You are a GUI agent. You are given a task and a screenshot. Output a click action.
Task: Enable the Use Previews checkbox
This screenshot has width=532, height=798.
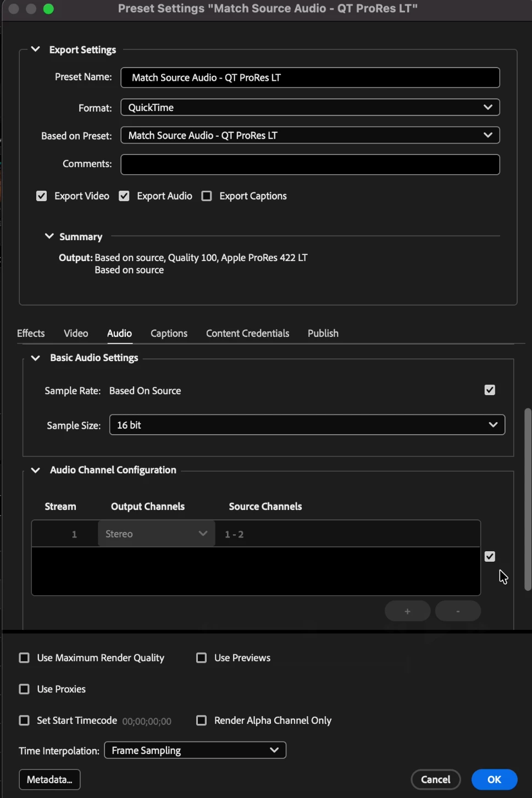tap(202, 658)
